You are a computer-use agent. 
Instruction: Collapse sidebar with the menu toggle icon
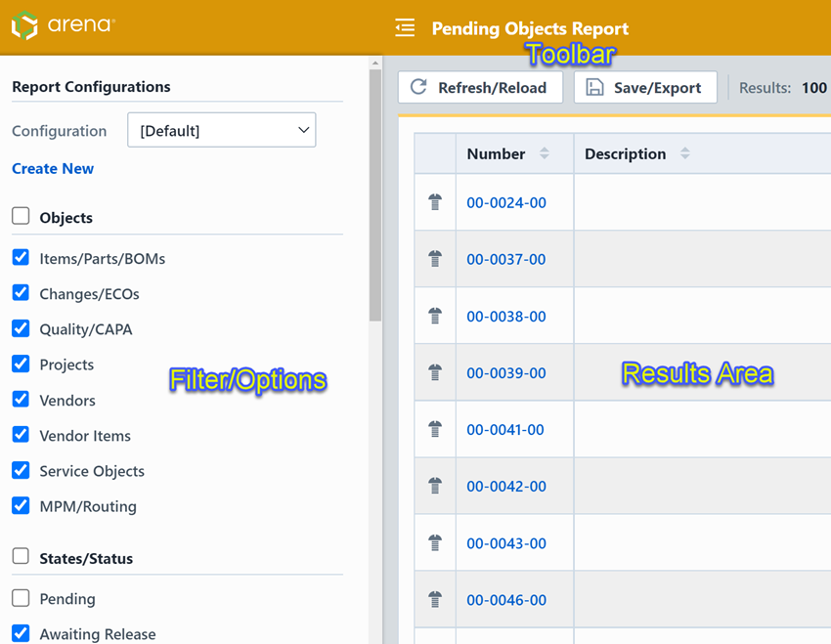(x=405, y=27)
